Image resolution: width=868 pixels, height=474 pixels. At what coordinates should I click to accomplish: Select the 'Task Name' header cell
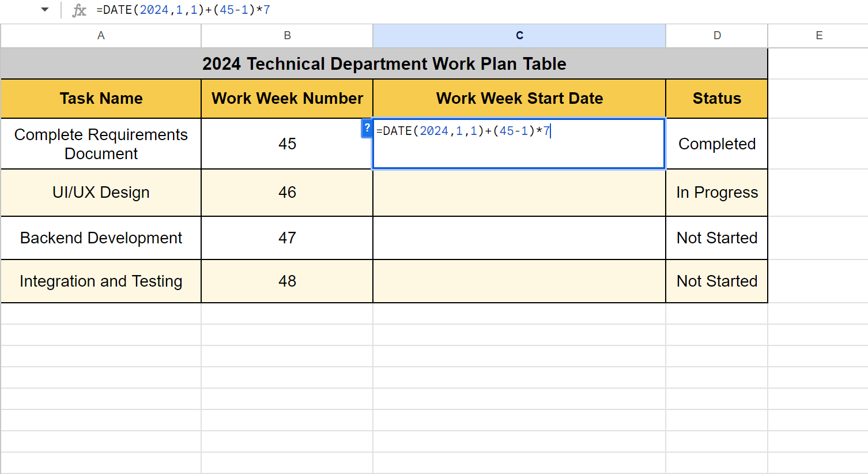101,99
